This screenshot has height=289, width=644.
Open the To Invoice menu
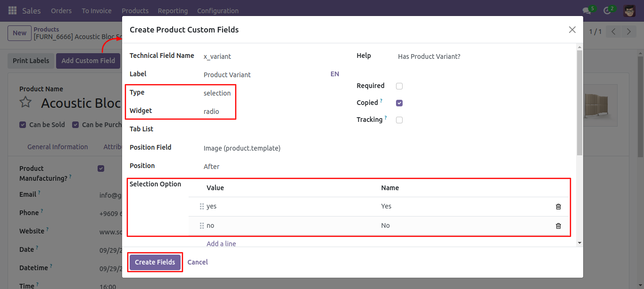[x=97, y=10]
